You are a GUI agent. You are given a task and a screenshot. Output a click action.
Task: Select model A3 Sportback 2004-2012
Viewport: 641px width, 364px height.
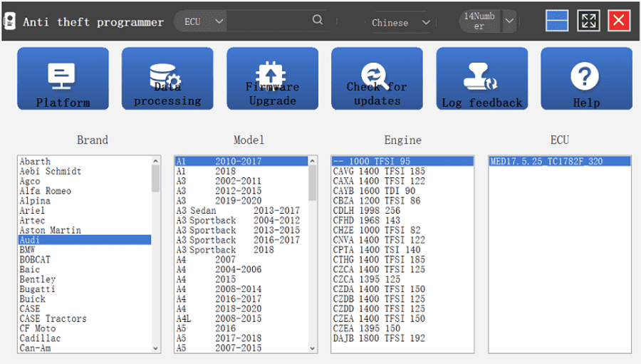[x=241, y=220]
